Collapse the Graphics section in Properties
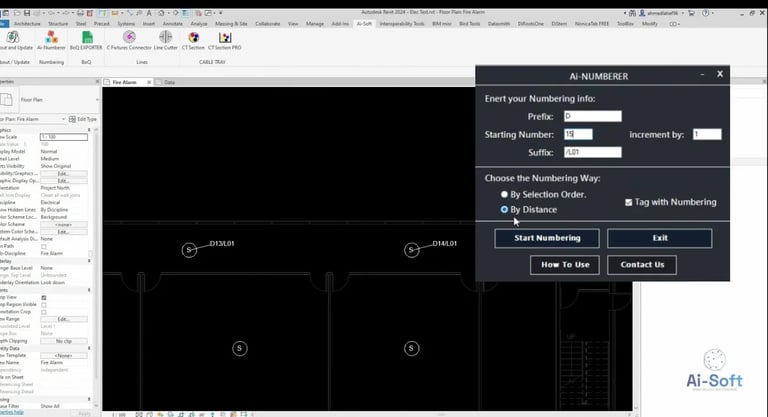The width and height of the screenshot is (768, 417). click(x=89, y=130)
